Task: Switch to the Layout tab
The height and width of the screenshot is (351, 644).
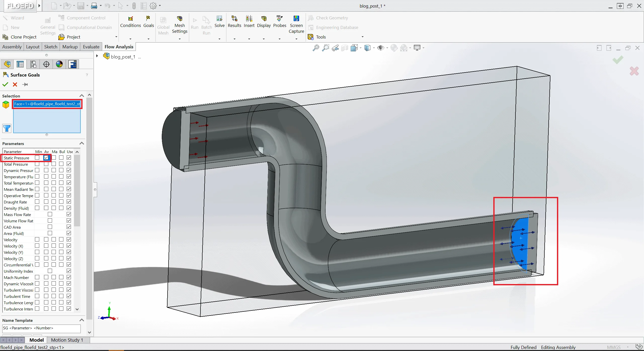Action: (x=33, y=47)
